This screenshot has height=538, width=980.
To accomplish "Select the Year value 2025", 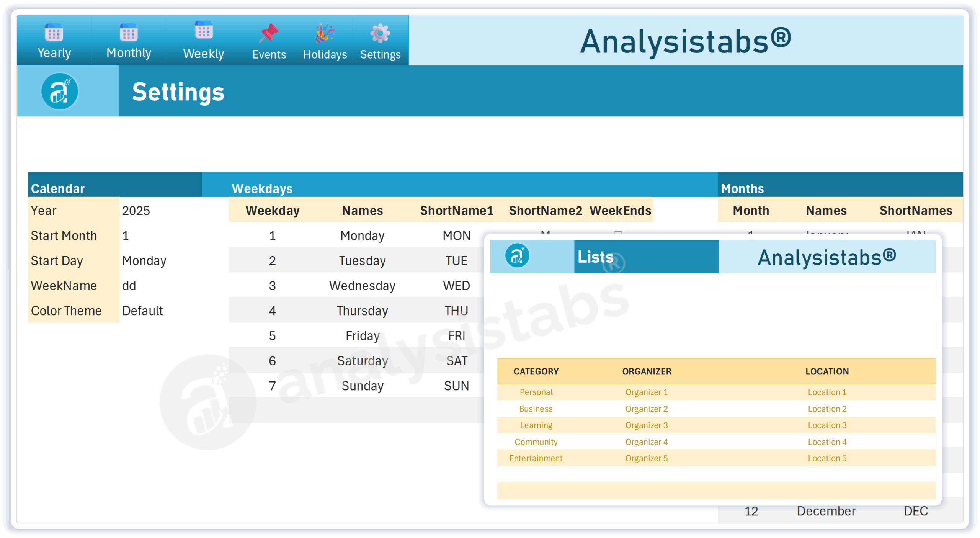I will click(x=136, y=211).
